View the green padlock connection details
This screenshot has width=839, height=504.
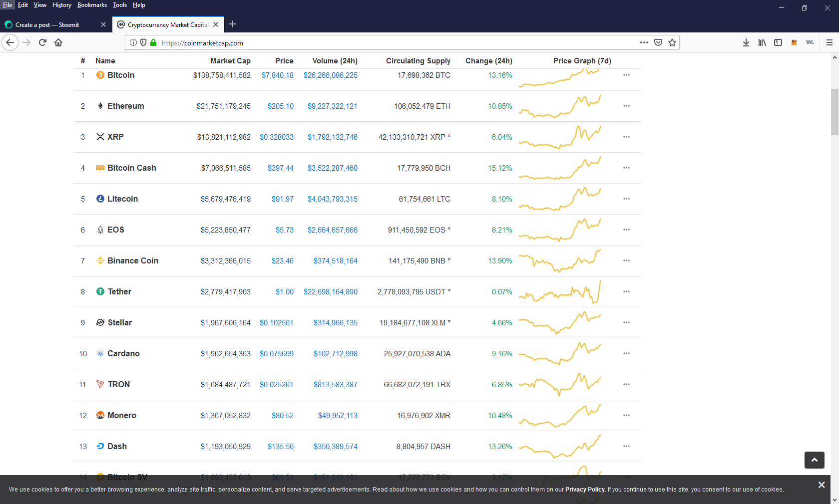click(x=153, y=42)
